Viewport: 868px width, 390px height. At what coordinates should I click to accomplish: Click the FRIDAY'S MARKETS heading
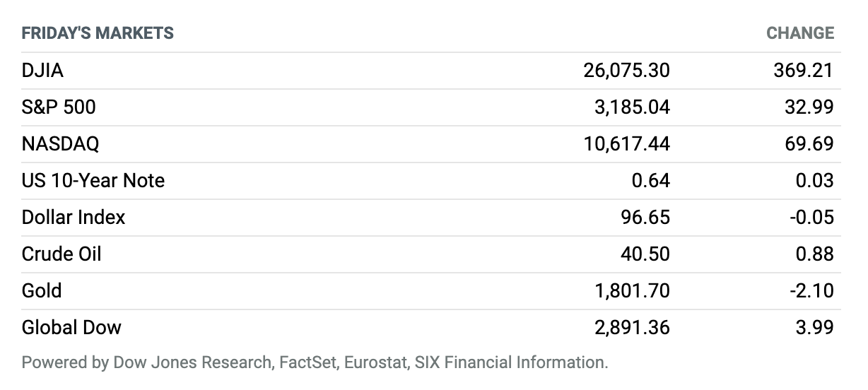point(98,33)
